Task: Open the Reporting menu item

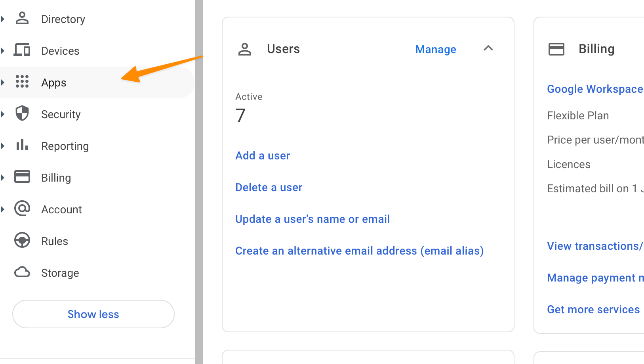Action: 65,146
